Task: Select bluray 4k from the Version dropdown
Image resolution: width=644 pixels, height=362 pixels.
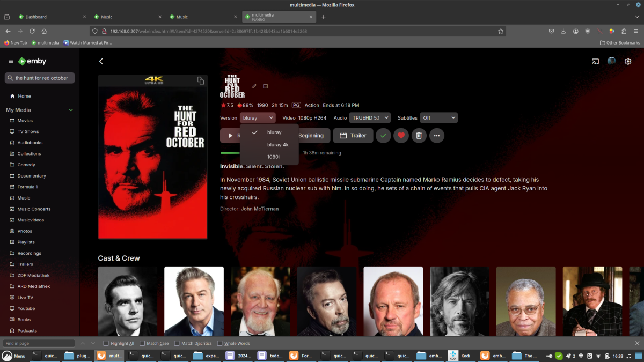Action: 277,144
